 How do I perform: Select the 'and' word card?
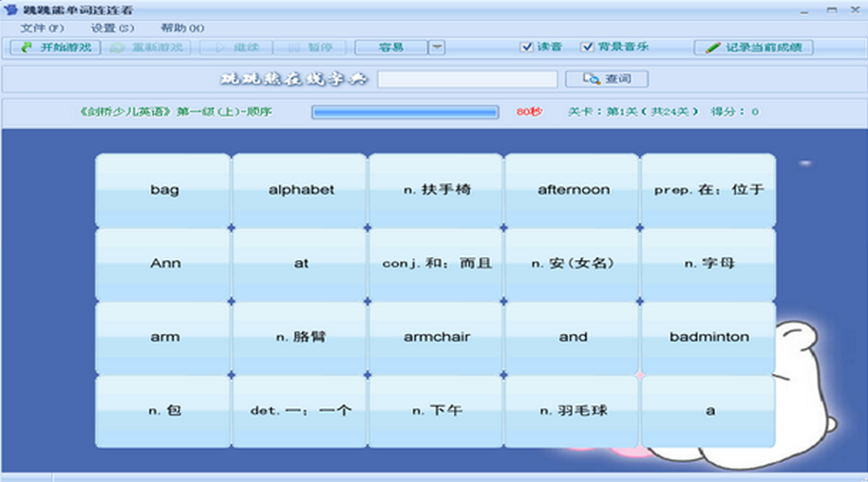[573, 338]
